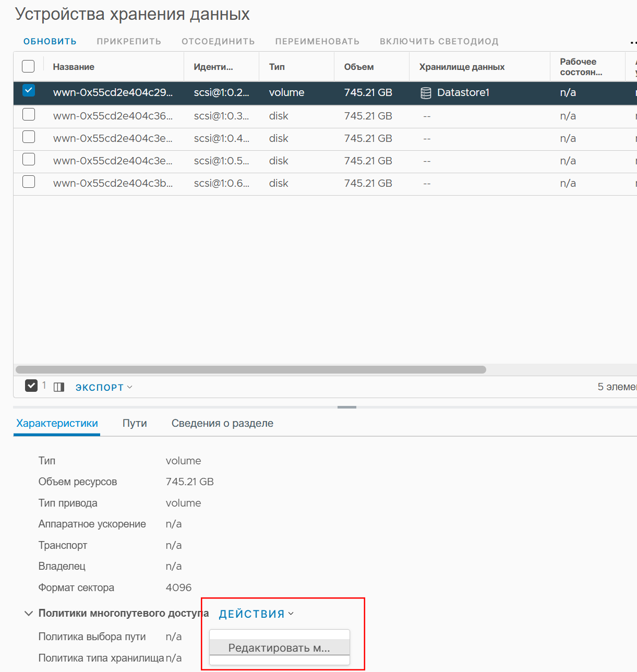The image size is (637, 672).
Task: Collapse the Политики многопутевого доступа section
Action: (29, 613)
